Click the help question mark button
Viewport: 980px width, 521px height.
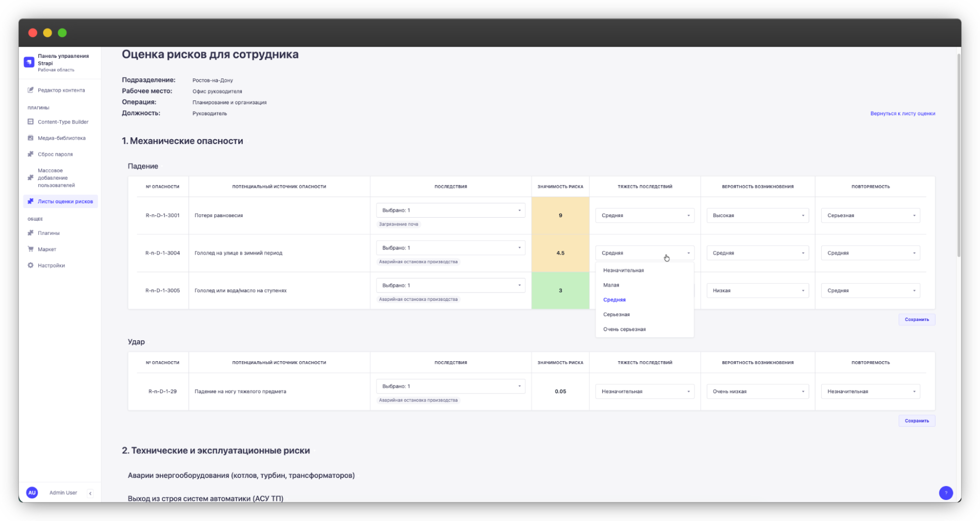(946, 493)
